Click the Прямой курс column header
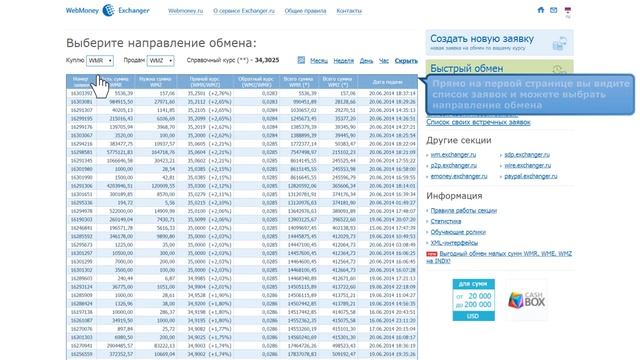 pyautogui.click(x=205, y=82)
